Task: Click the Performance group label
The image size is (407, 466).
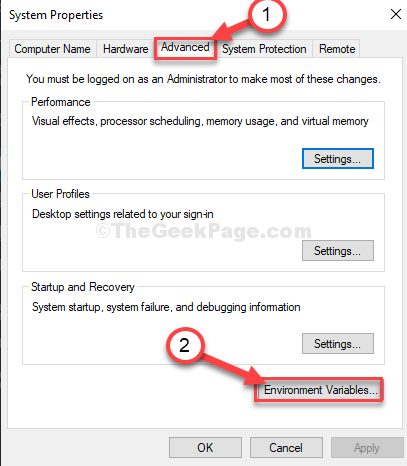Action: coord(61,102)
